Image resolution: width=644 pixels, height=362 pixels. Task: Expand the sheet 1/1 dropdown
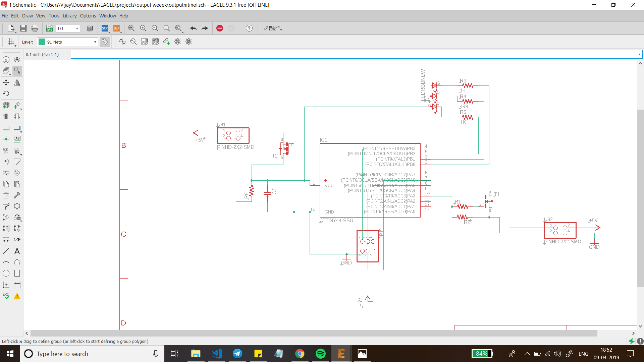click(77, 28)
